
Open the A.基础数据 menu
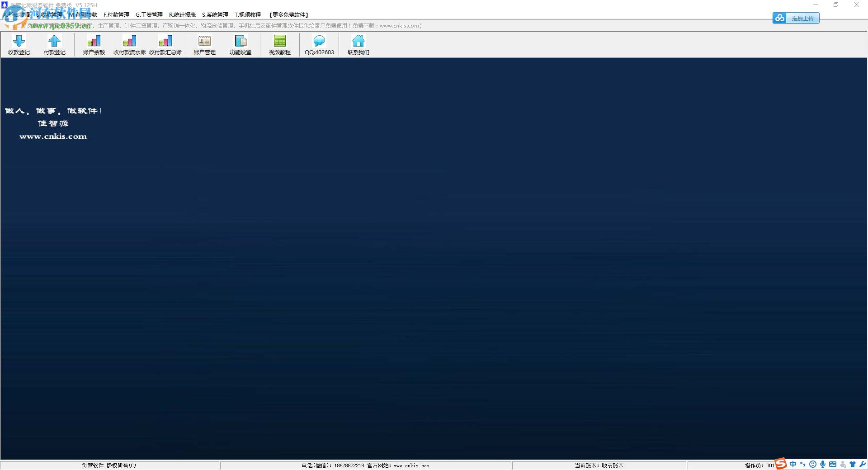point(17,15)
